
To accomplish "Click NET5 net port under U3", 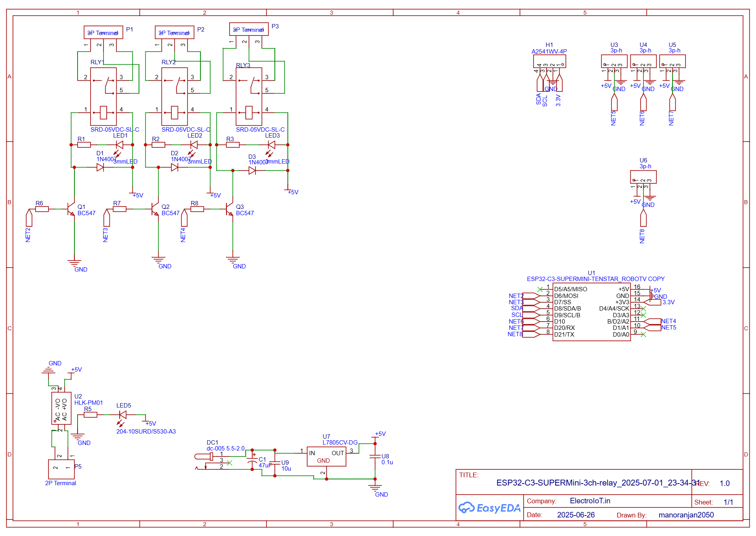I will click(x=614, y=102).
